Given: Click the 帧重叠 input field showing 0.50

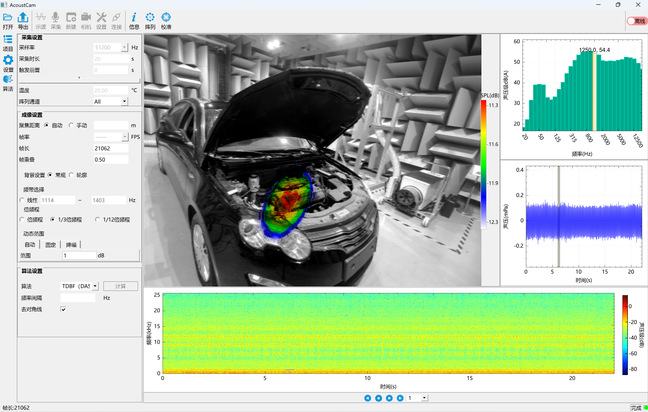Looking at the screenshot, I should (x=110, y=159).
